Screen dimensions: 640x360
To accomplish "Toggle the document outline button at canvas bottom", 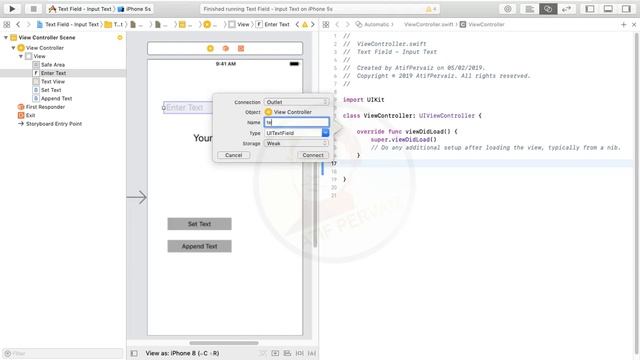I will (134, 353).
